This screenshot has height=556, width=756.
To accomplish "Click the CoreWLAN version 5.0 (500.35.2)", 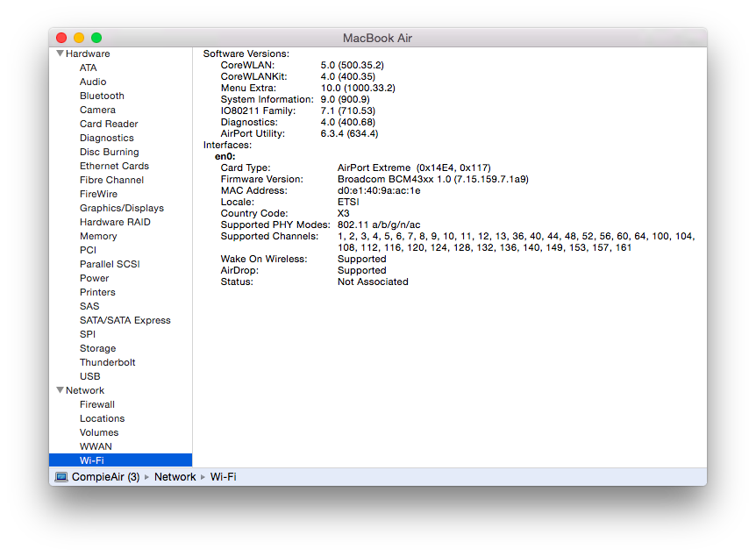I will [x=353, y=65].
